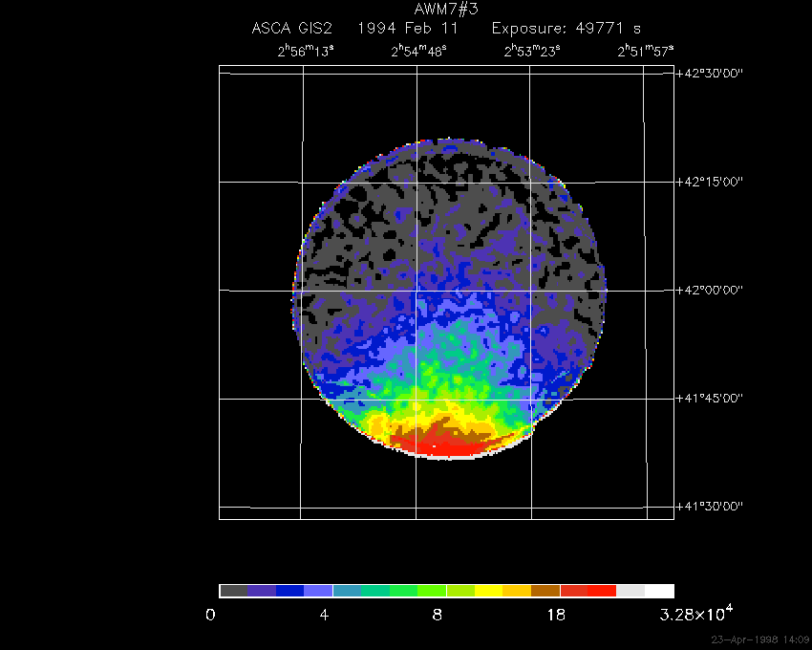Click the colorbar scale value 8

[438, 616]
